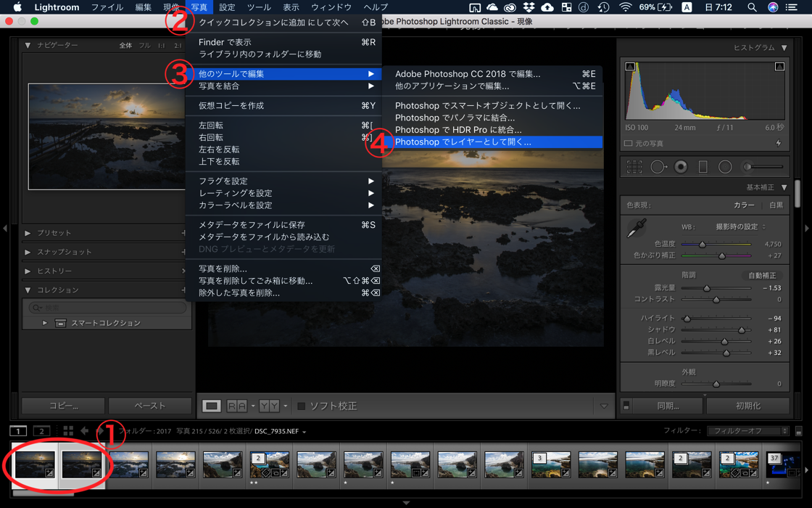
Task: Toggle shadow clipping indicator in histogram
Action: [630, 67]
